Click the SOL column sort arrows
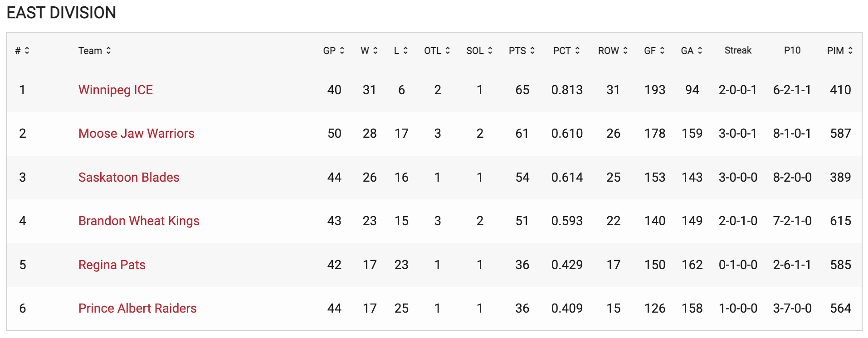The height and width of the screenshot is (338, 868). 490,51
